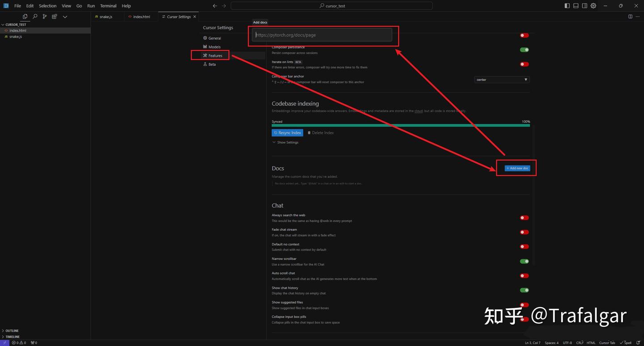644x346 pixels.
Task: Toggle the primary sidebar layout icon
Action: (x=567, y=6)
